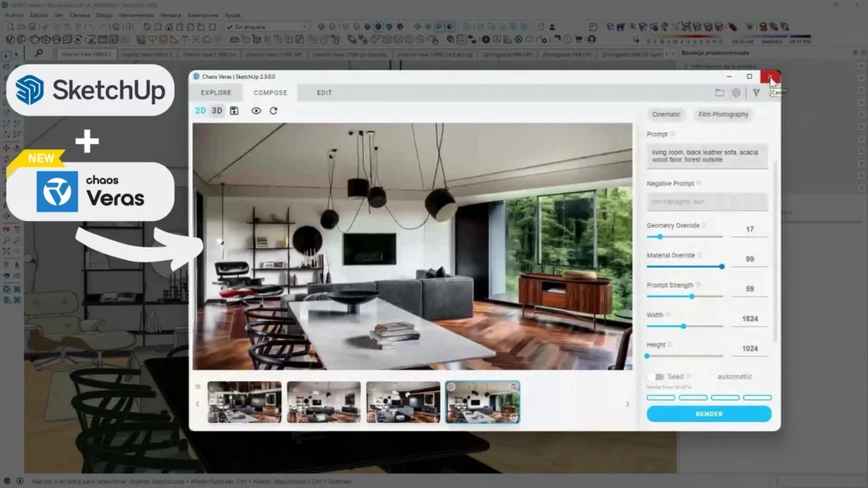
Task: Adjust the Material Override slider handle
Action: pyautogui.click(x=722, y=267)
